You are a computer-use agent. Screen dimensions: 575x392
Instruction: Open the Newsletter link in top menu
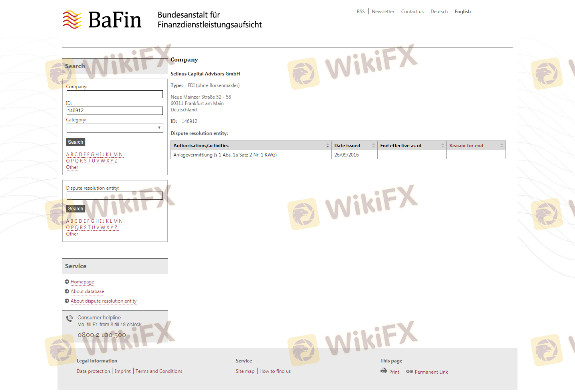click(x=383, y=12)
